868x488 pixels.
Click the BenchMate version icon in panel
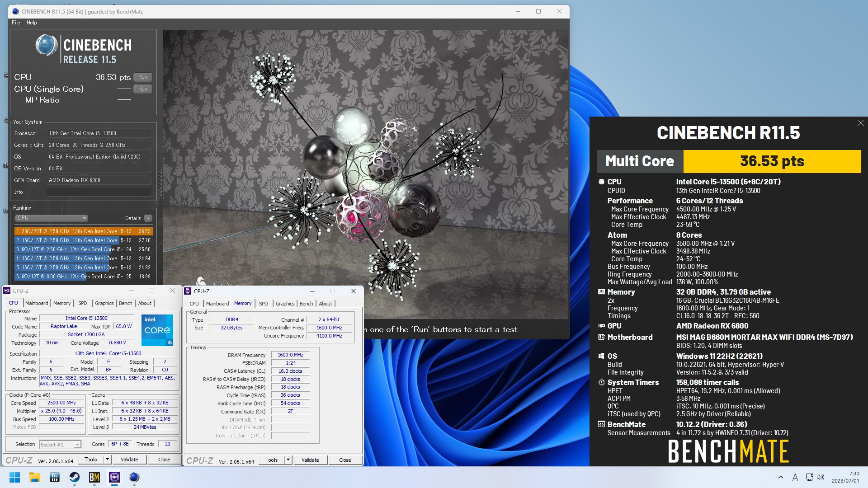point(601,424)
